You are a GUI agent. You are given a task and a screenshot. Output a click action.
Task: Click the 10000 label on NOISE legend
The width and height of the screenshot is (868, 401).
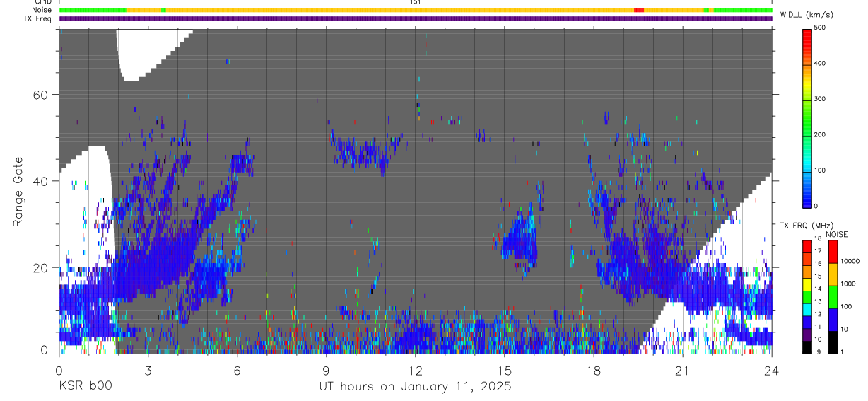pyautogui.click(x=851, y=262)
